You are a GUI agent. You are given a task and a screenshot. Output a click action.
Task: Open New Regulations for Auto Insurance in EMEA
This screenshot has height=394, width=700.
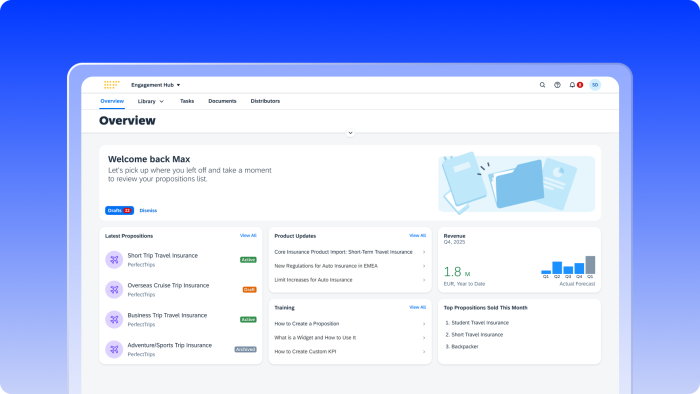tap(326, 266)
